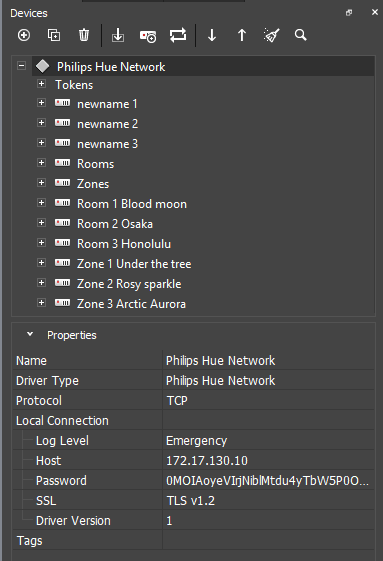Collapse the Properties section chevron
The height and width of the screenshot is (561, 383).
tap(30, 334)
